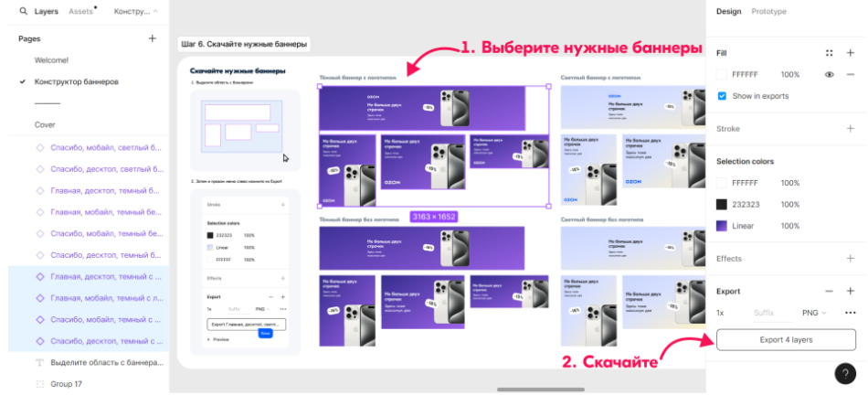Click the Export 4 layers button
This screenshot has height=395, width=868.
(786, 340)
